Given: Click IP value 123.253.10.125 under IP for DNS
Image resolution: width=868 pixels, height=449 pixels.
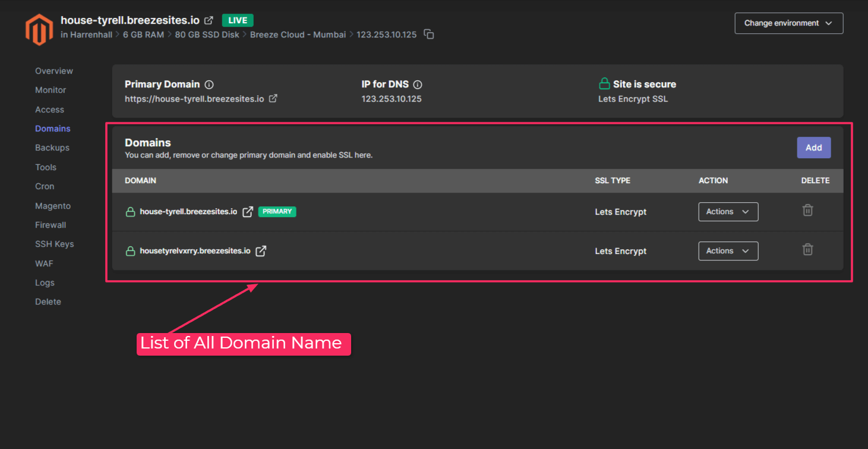Looking at the screenshot, I should (392, 99).
